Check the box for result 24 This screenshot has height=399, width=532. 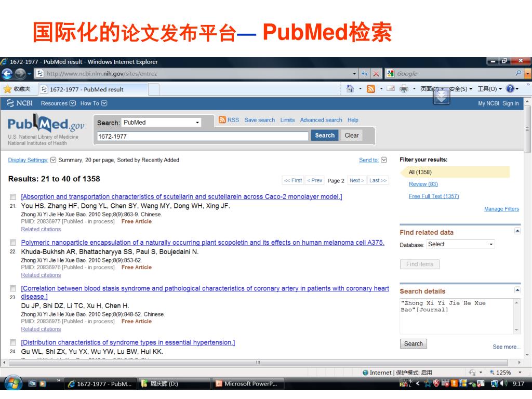coord(13,342)
